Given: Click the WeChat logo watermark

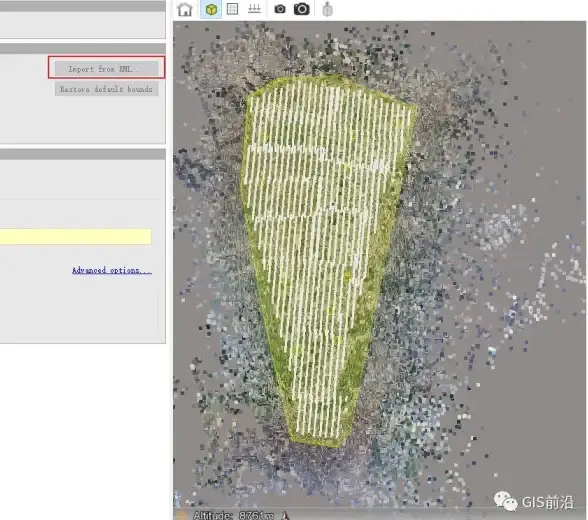Looking at the screenshot, I should 505,501.
